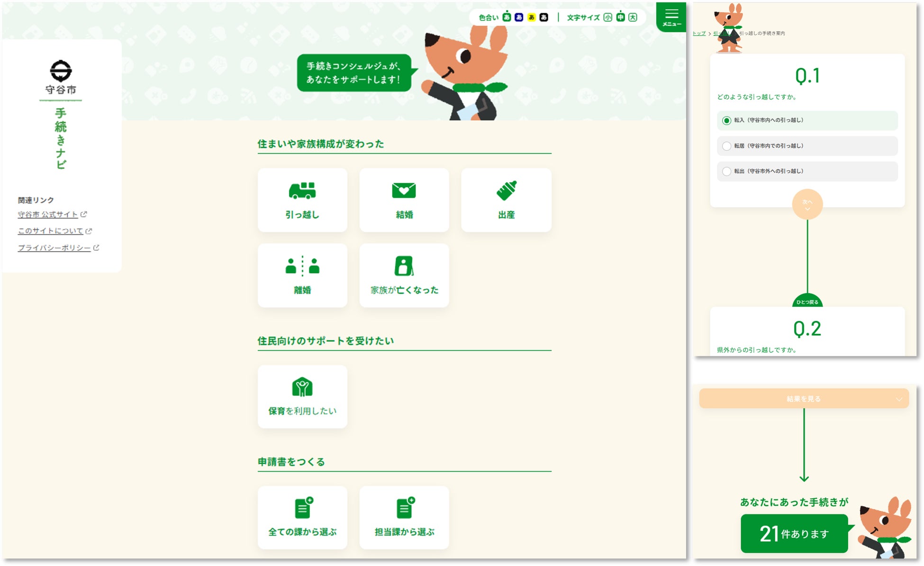Click the 家族が亡くなった portrait icon
This screenshot has width=924, height=566.
click(x=404, y=266)
